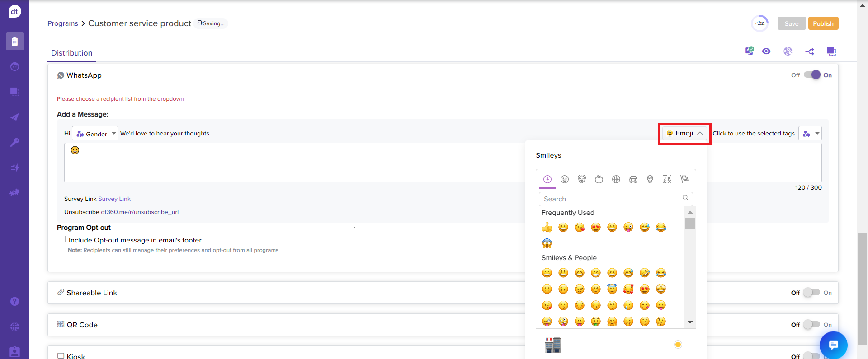Click the monitor with checkmark toolbar icon

pos(749,51)
